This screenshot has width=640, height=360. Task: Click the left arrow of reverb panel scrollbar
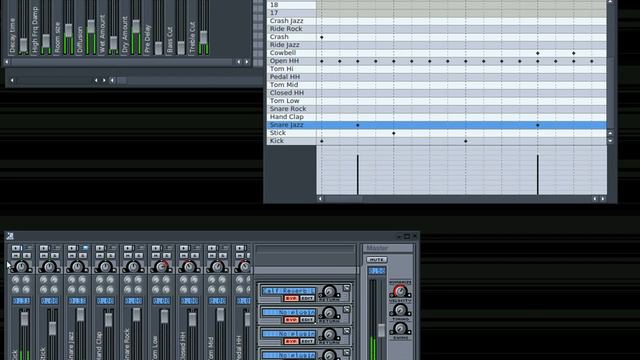[7, 62]
